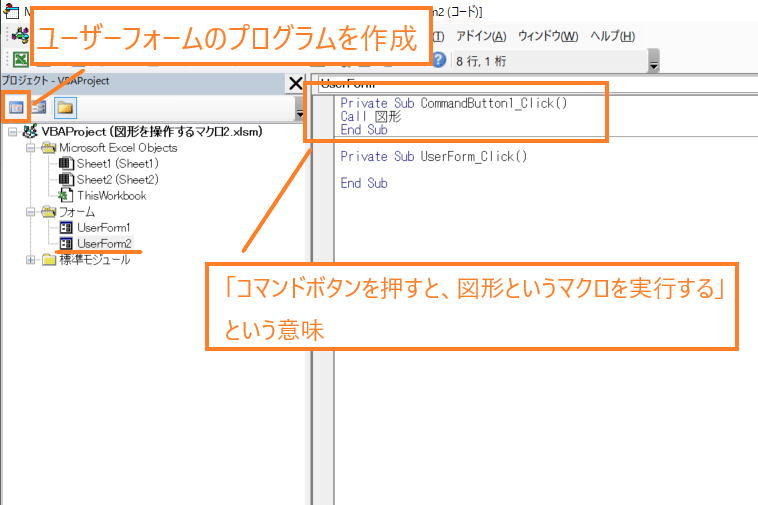Viewport: 758px width, 505px height.
Task: Select ThisWorkbook in project tree
Action: tap(112, 196)
